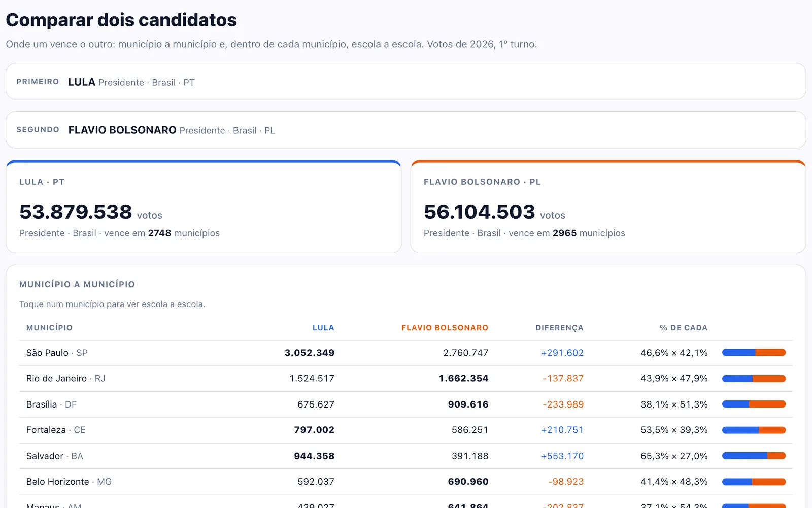This screenshot has height=508, width=812.
Task: Click the Salvador vote share bar
Action: pyautogui.click(x=754, y=456)
